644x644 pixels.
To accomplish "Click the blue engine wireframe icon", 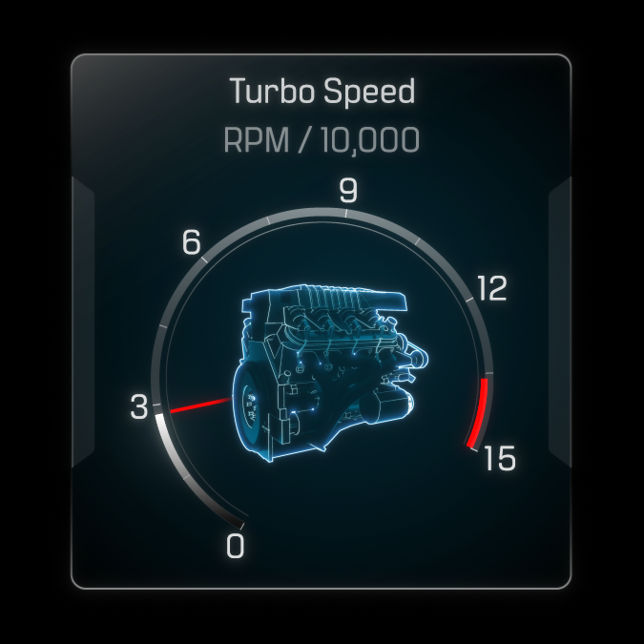I will (331, 372).
